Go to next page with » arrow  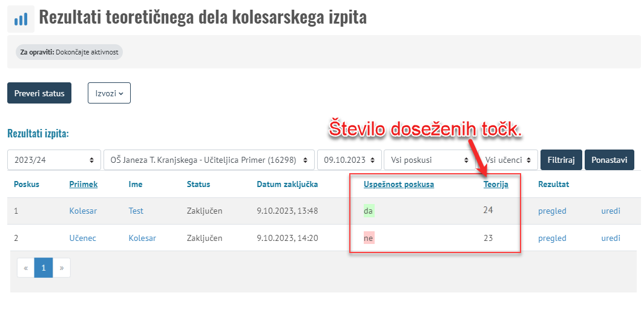click(61, 268)
